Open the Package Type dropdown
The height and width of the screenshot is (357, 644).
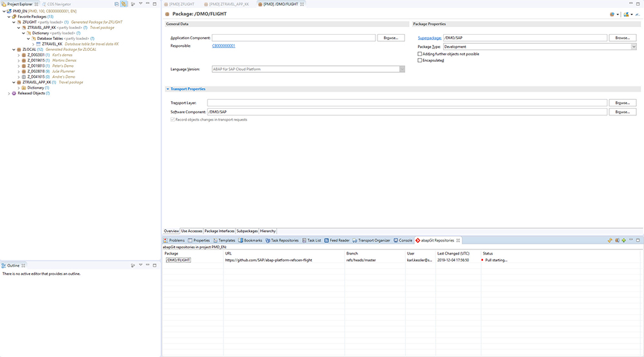633,47
